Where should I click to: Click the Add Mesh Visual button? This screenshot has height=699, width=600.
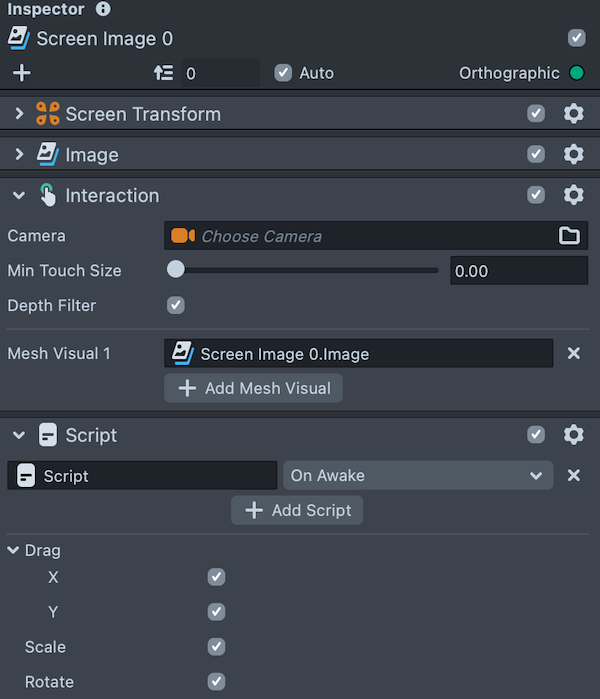pyautogui.click(x=253, y=388)
